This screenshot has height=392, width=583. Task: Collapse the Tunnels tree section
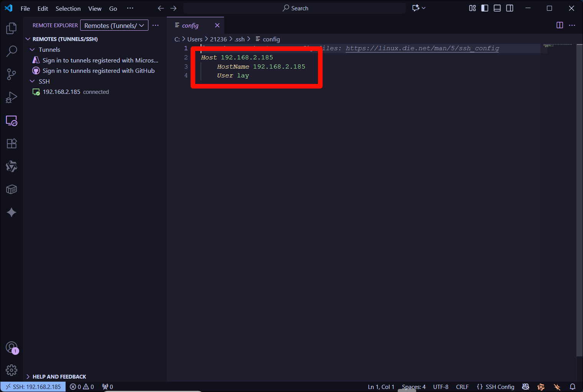point(32,50)
